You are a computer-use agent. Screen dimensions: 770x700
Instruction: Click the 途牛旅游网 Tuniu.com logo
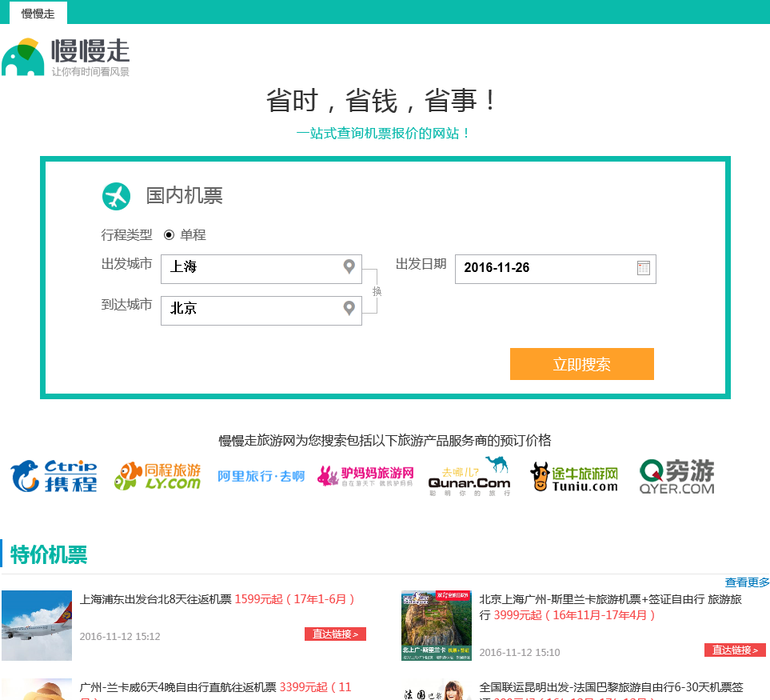coord(574,477)
